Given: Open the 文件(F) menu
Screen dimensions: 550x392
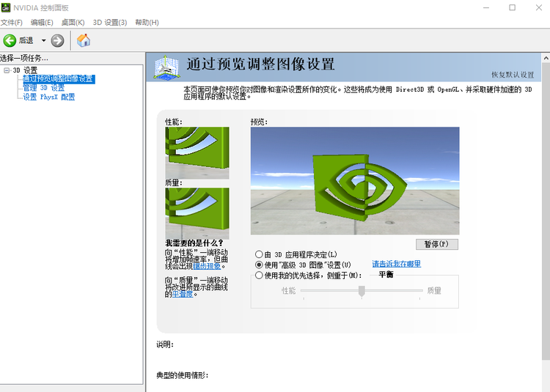Looking at the screenshot, I should click(12, 23).
